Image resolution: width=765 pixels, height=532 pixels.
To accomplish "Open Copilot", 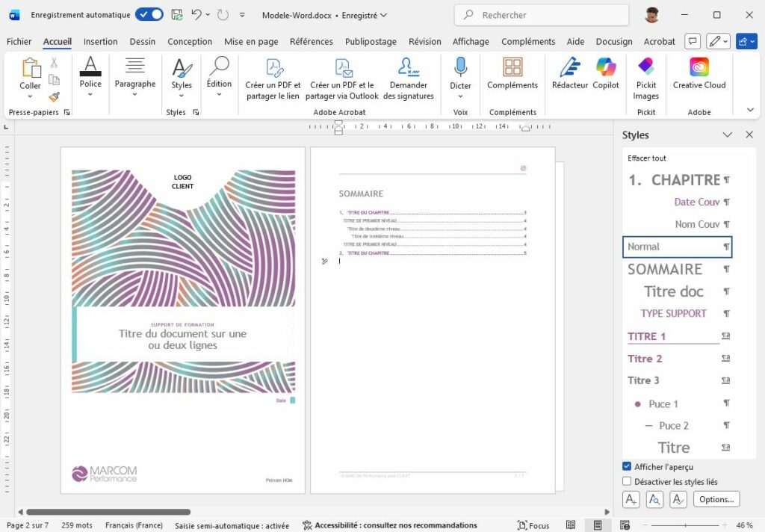I will pyautogui.click(x=605, y=77).
